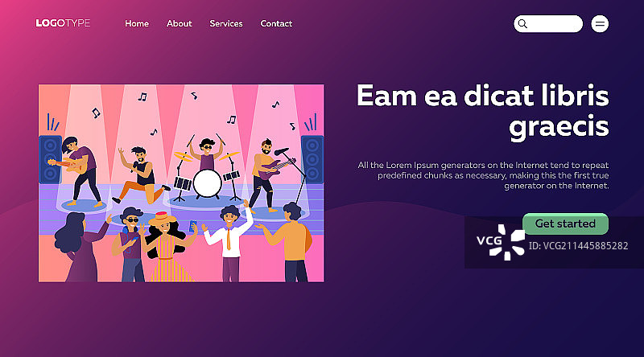Open the Contact link
The image size is (644, 357).
(276, 24)
